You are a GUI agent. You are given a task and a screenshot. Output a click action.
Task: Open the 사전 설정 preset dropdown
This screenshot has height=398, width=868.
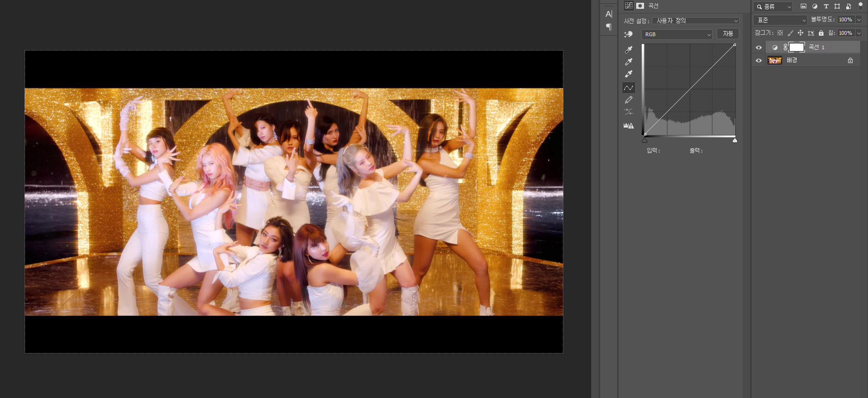tap(696, 20)
